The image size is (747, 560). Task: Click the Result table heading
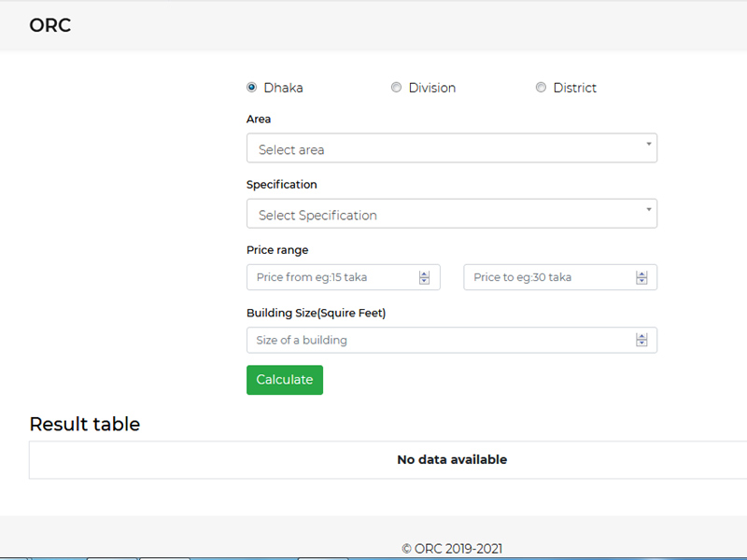pyautogui.click(x=85, y=424)
